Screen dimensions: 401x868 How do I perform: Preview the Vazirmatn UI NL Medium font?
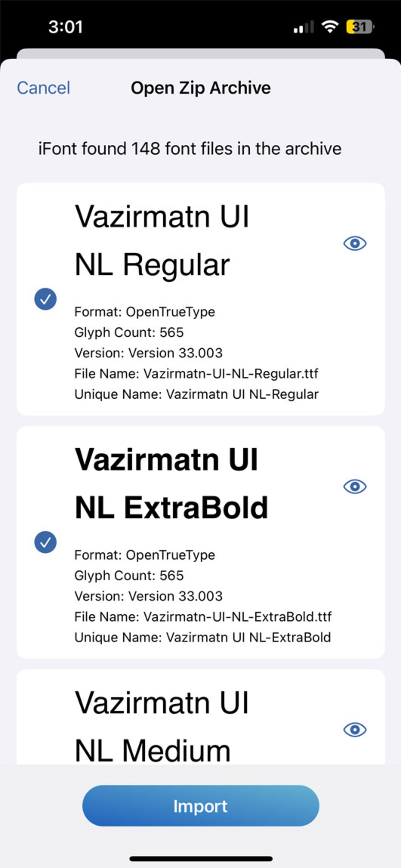pyautogui.click(x=355, y=729)
